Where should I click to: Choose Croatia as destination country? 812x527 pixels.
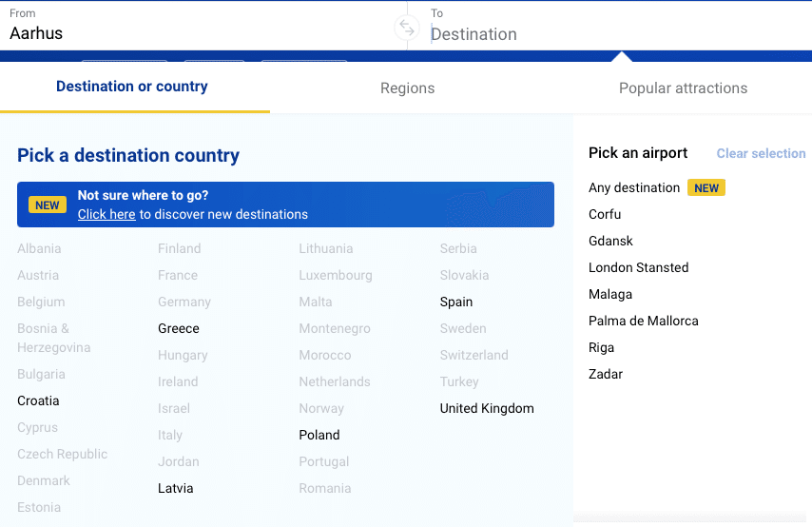point(38,400)
